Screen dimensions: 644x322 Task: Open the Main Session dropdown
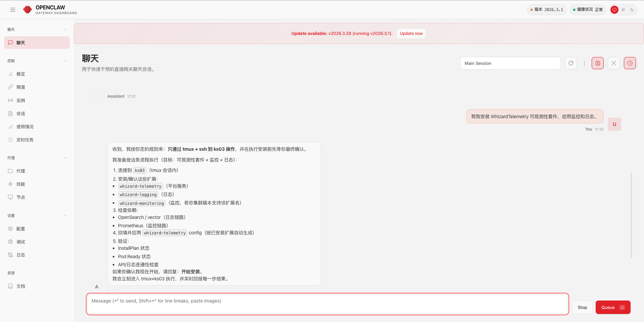[x=510, y=63]
